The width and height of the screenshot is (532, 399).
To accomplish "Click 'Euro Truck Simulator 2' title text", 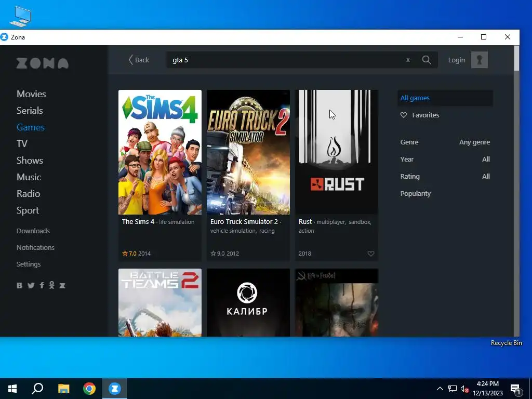I will pyautogui.click(x=244, y=221).
